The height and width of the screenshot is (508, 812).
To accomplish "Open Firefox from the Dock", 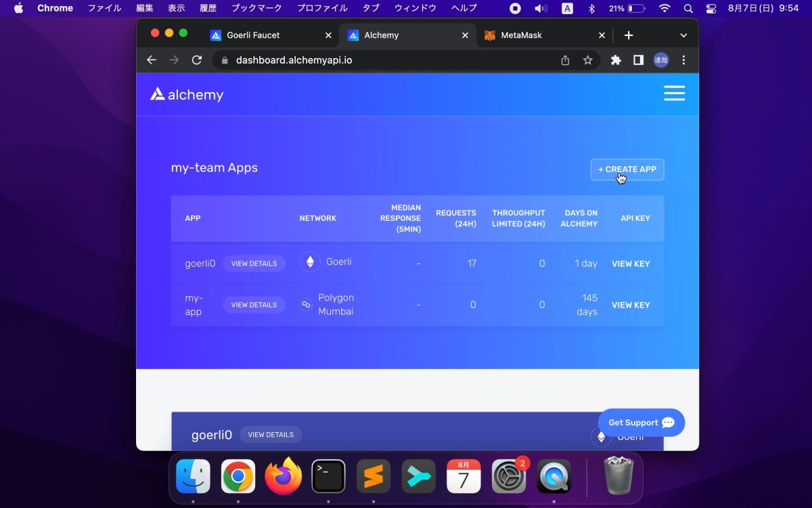I will point(283,477).
